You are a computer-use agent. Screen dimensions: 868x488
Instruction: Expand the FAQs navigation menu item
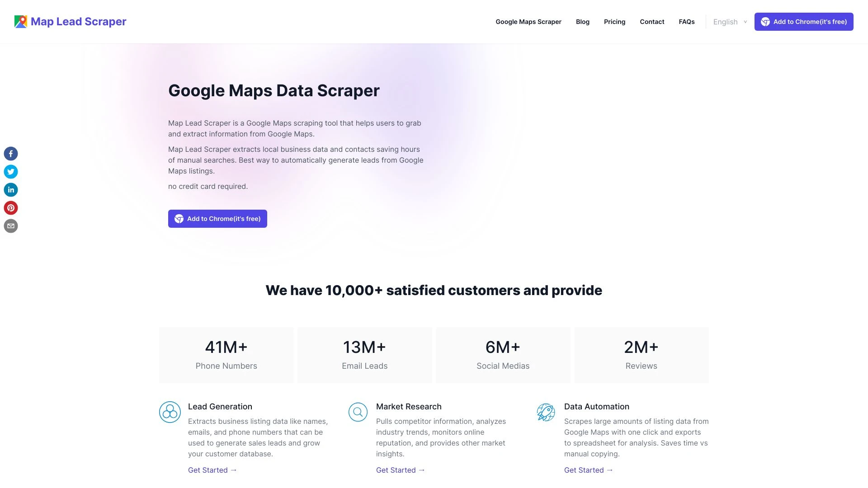(x=687, y=21)
